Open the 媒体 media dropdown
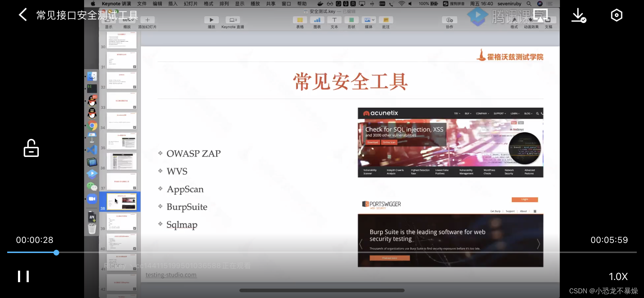The height and width of the screenshot is (298, 644). click(369, 20)
